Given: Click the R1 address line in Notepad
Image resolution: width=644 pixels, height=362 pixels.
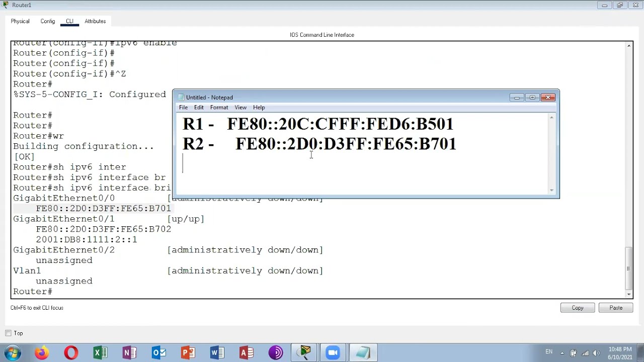Looking at the screenshot, I should pyautogui.click(x=318, y=124).
